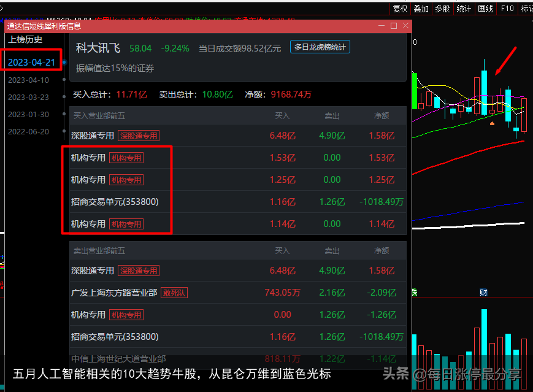Click the net amount 9168.74万

[x=291, y=94]
